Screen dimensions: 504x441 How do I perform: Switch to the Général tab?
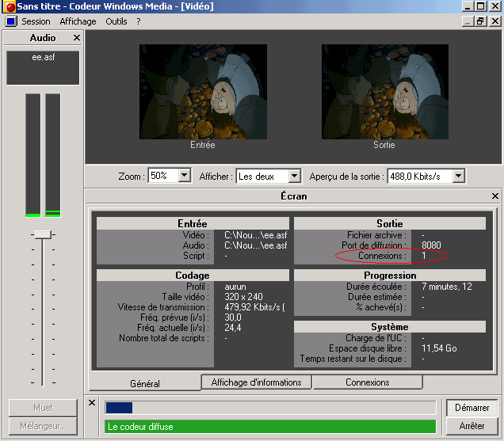click(x=145, y=383)
